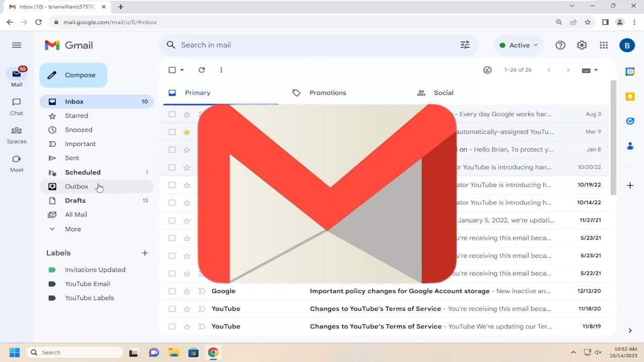
Task: Open the select options dropdown arrow
Action: tap(182, 70)
